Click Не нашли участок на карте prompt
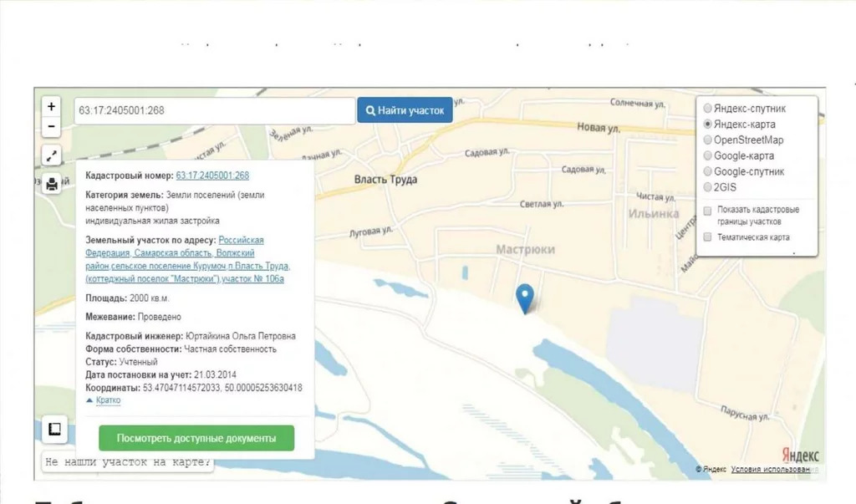The height and width of the screenshot is (504, 856). pyautogui.click(x=128, y=462)
